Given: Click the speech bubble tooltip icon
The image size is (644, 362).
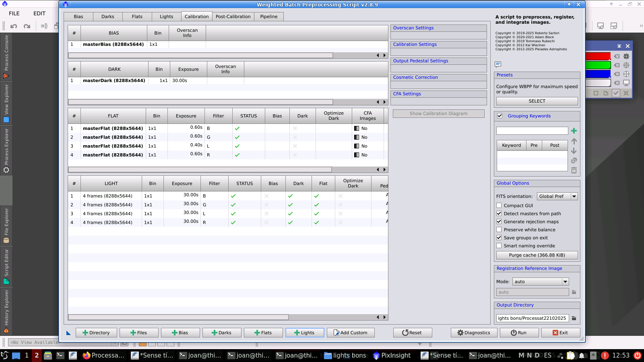Looking at the screenshot, I should 498,64.
